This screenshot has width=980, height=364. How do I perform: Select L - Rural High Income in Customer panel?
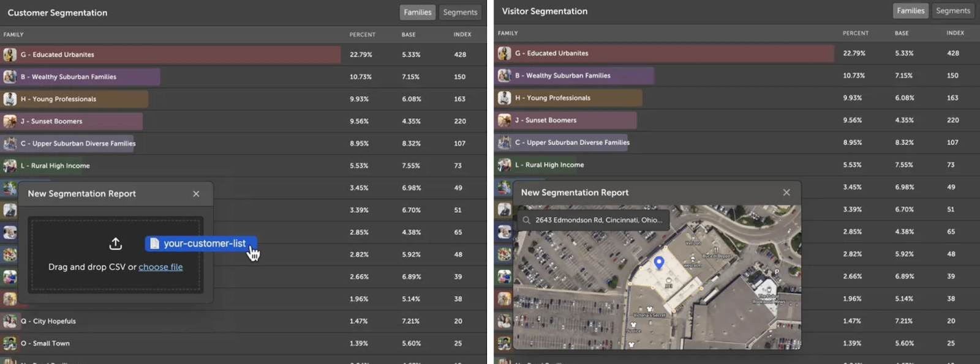243,166
